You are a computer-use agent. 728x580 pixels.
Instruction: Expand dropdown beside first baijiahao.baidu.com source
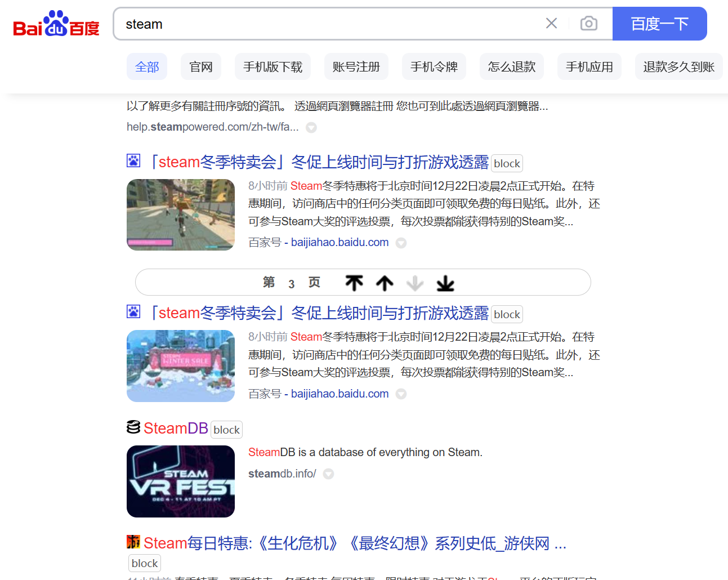tap(401, 243)
